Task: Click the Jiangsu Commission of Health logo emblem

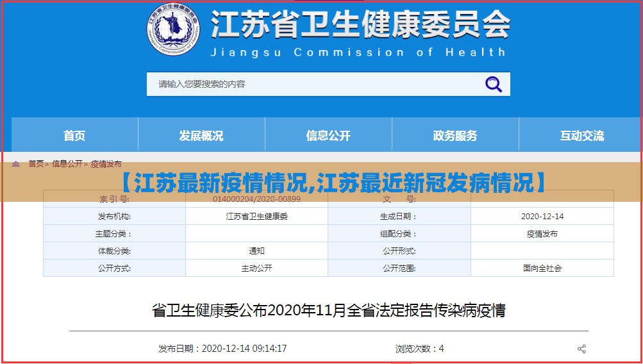Action: (174, 29)
